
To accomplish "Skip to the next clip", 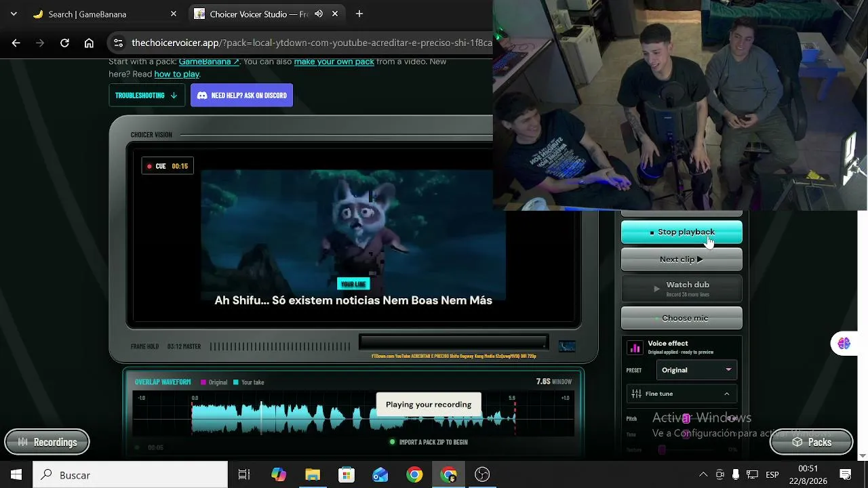I will click(x=682, y=259).
